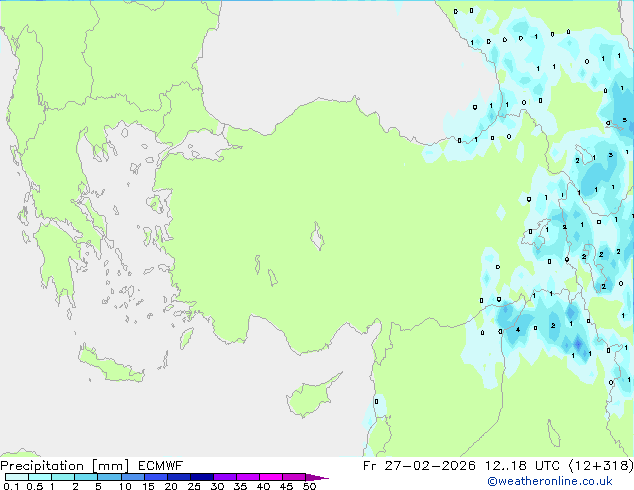Click legend value label '40'
The image size is (634, 490).
263,486
